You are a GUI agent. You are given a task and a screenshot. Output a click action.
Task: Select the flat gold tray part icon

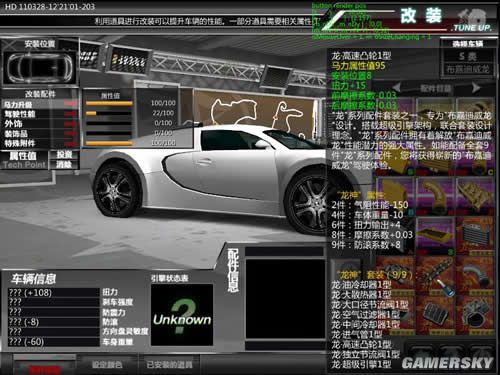(x=435, y=235)
